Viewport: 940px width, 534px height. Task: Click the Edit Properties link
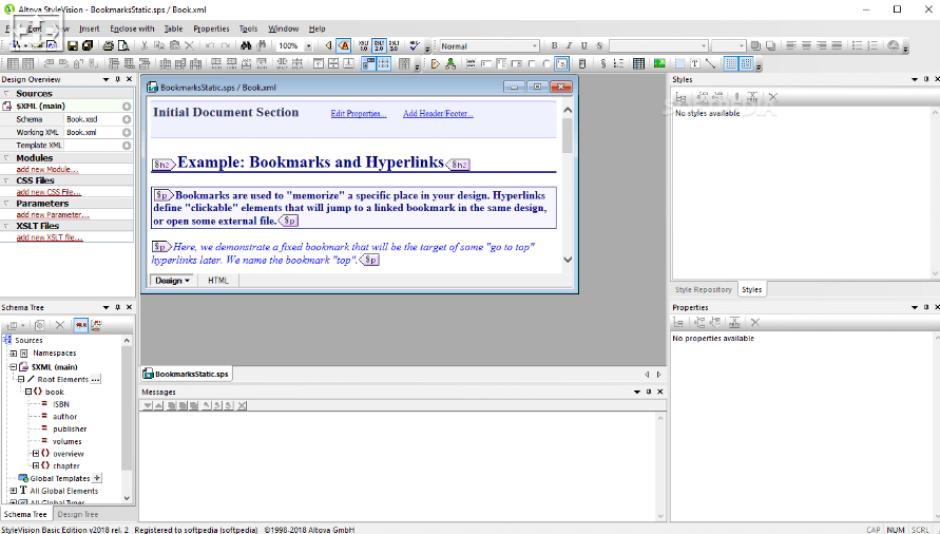[x=358, y=113]
